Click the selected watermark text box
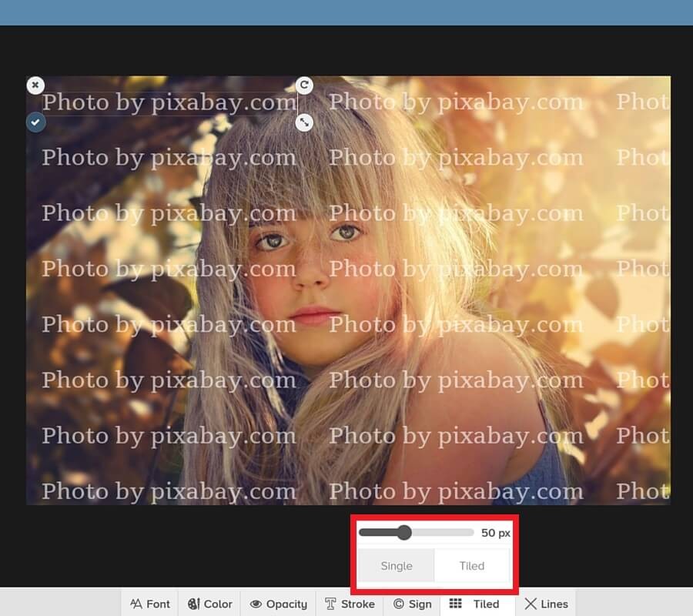The height and width of the screenshot is (616, 693). coord(169,103)
